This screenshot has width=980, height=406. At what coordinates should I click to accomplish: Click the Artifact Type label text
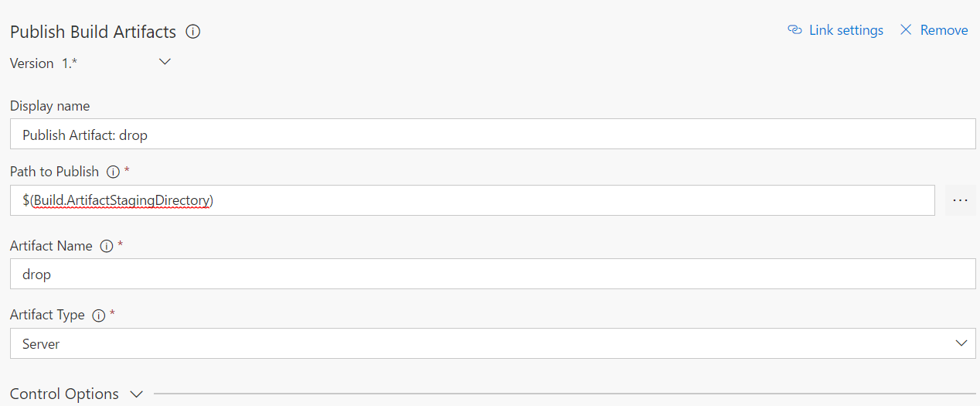click(47, 315)
